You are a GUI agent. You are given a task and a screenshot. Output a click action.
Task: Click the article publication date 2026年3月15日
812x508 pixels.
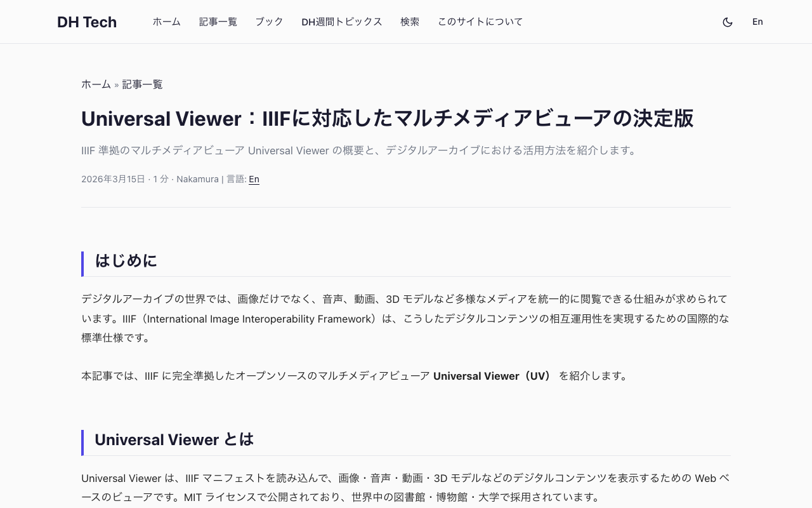click(112, 179)
